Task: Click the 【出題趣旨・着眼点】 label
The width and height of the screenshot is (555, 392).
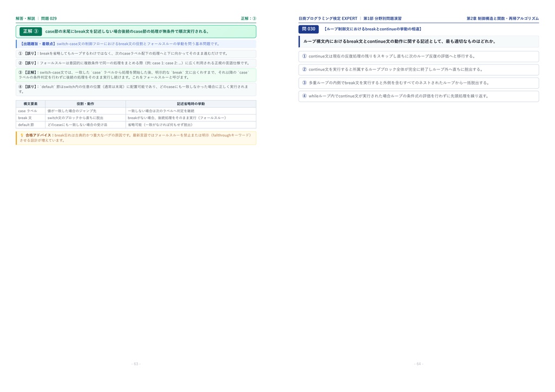Action: point(37,44)
